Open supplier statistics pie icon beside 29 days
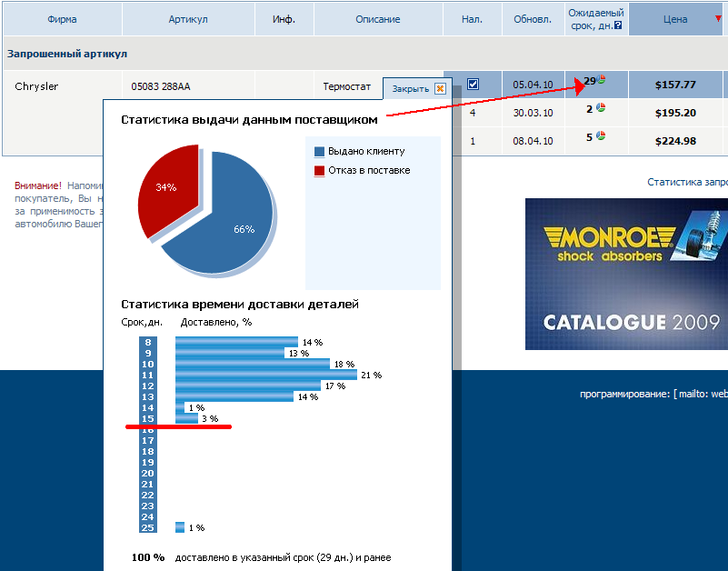728x571 pixels. [602, 81]
